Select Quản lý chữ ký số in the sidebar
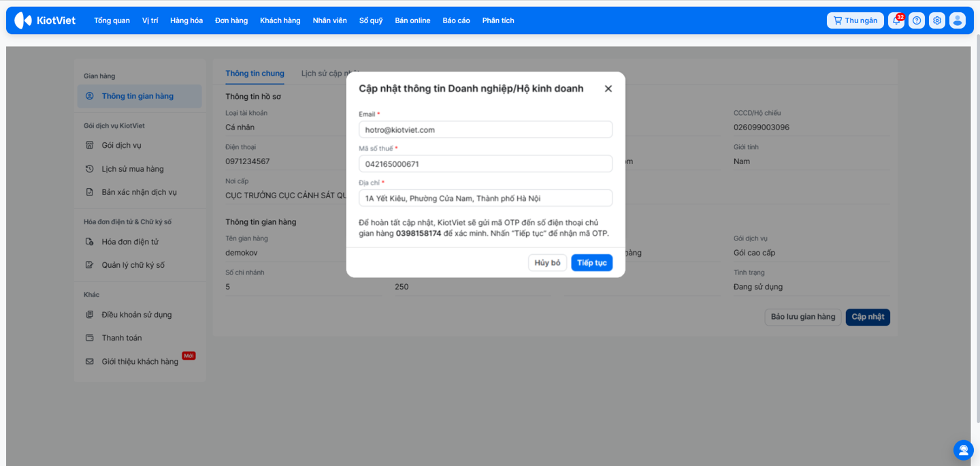The image size is (980, 466). [140, 265]
